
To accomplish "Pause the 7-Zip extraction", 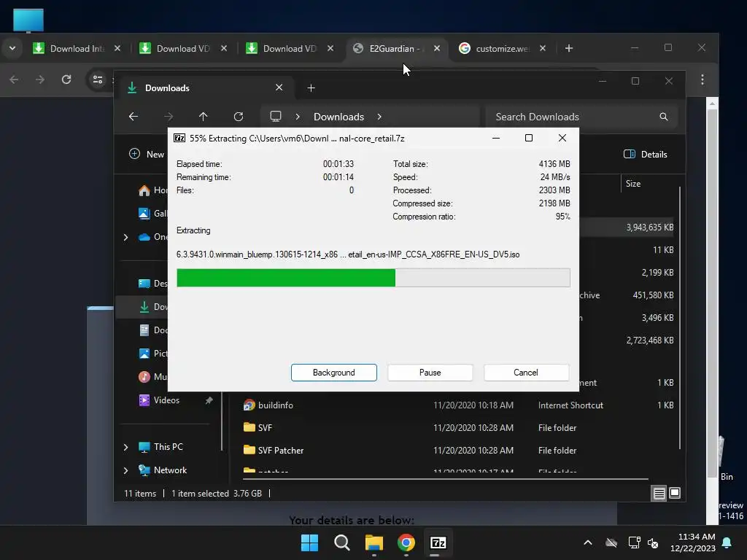I will pos(430,373).
